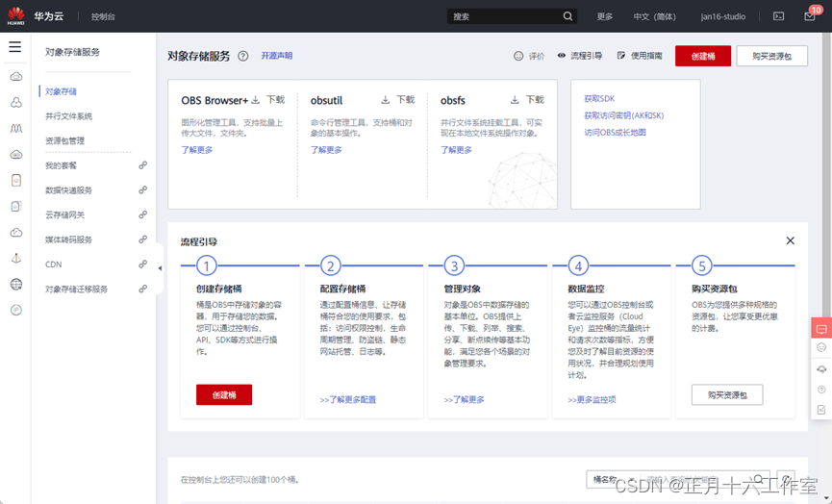Open the red chat message floating icon

pos(821,329)
